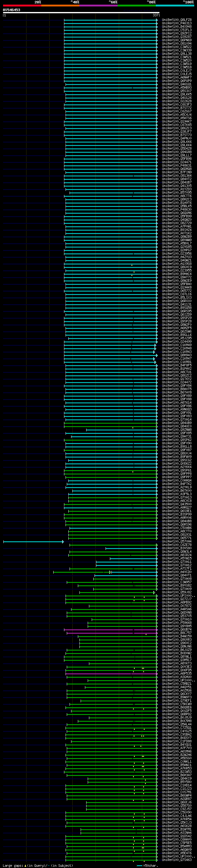Click the UniRef100_Q9ZNW8 label

pyautogui.click(x=177, y=430)
